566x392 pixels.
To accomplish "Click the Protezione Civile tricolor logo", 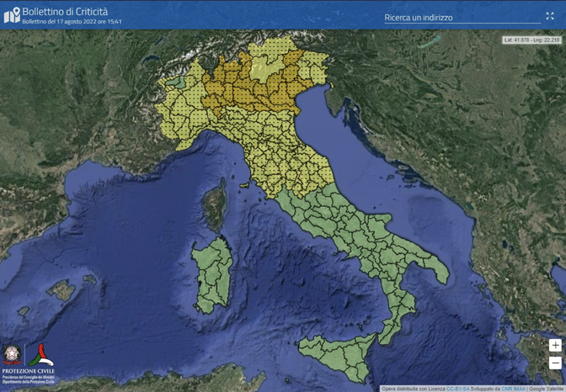I will [x=40, y=354].
